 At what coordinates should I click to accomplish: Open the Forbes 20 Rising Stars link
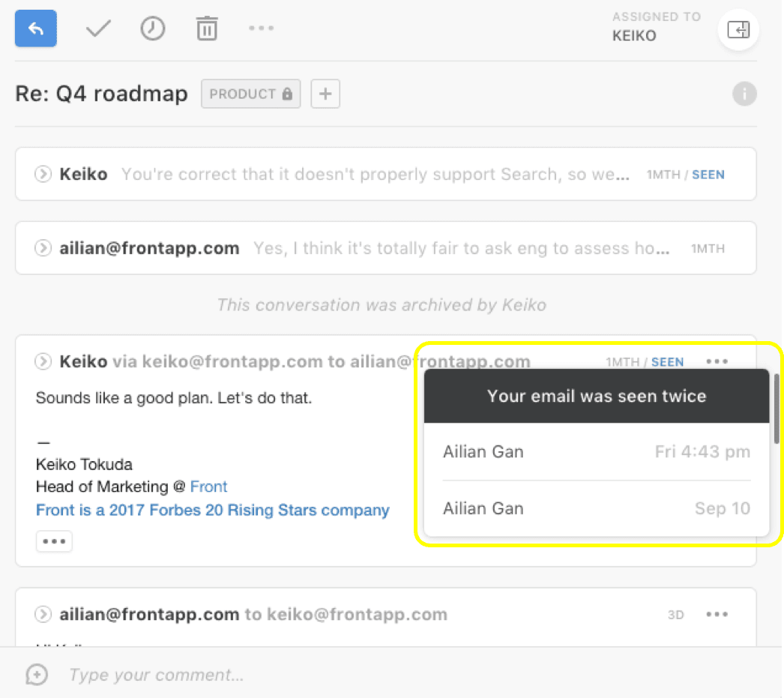pos(212,511)
